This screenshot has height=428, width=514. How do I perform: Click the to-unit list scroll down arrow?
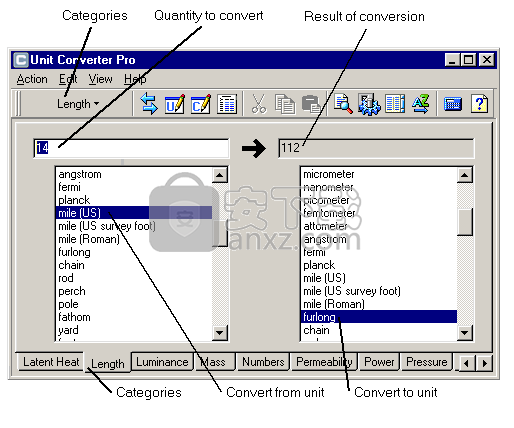point(465,332)
